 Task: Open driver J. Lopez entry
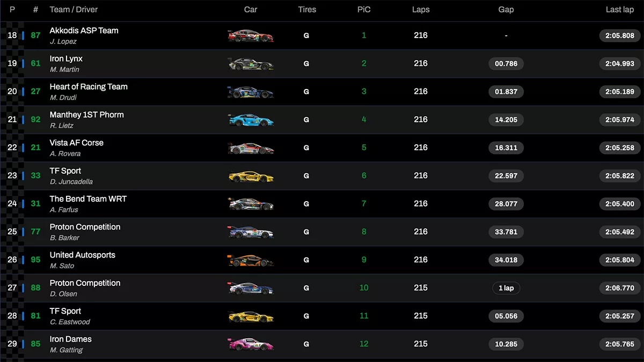click(x=64, y=41)
